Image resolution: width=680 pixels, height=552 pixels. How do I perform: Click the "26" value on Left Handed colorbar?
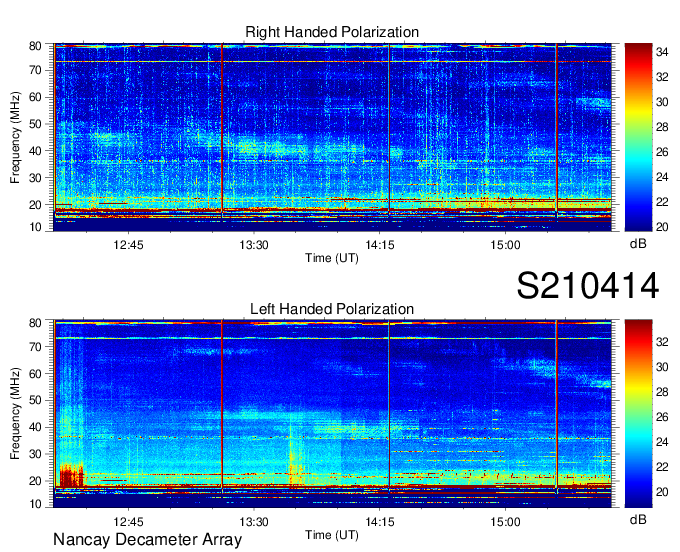[x=662, y=417]
